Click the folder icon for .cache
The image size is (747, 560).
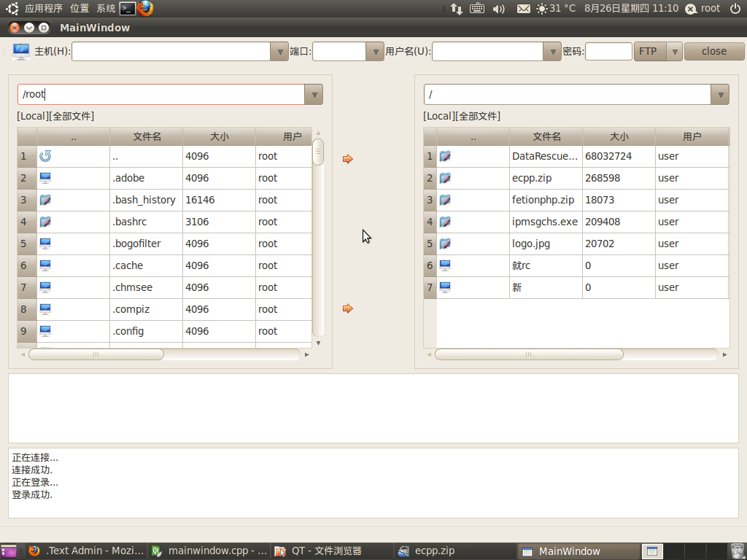coord(45,265)
